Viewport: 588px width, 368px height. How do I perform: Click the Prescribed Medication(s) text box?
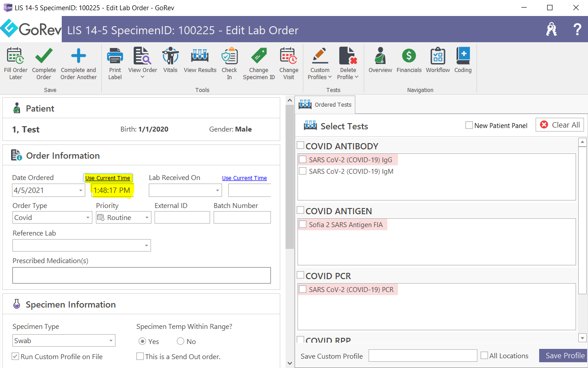coord(142,275)
